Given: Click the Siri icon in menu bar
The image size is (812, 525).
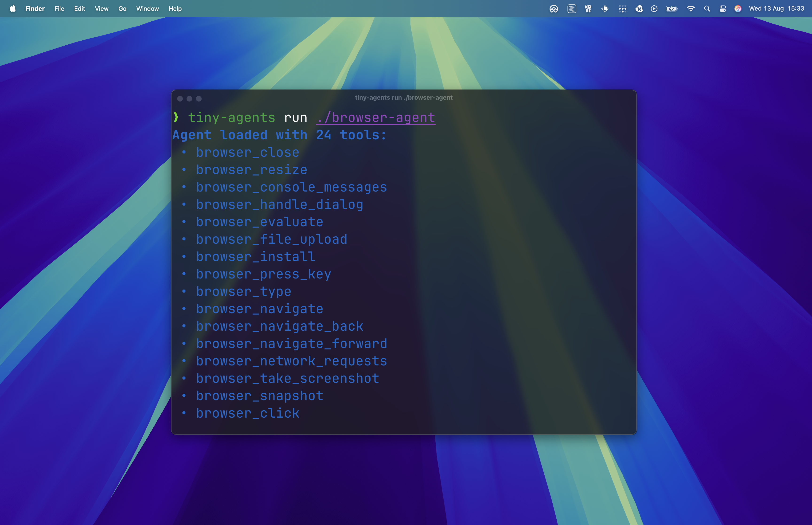Looking at the screenshot, I should [738, 8].
